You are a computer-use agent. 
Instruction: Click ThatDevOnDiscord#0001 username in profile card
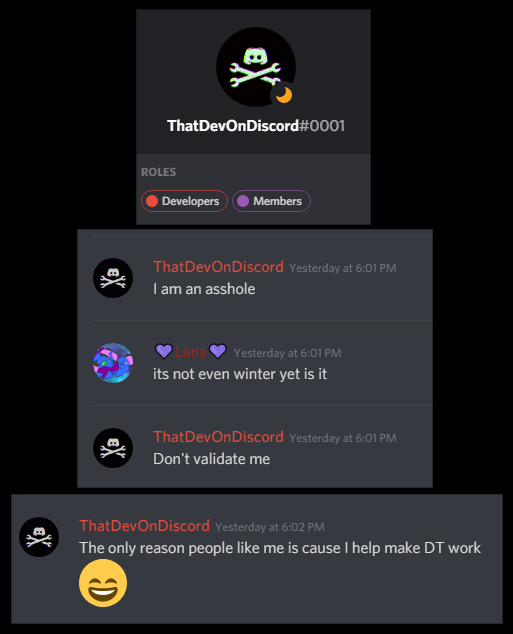tap(256, 126)
